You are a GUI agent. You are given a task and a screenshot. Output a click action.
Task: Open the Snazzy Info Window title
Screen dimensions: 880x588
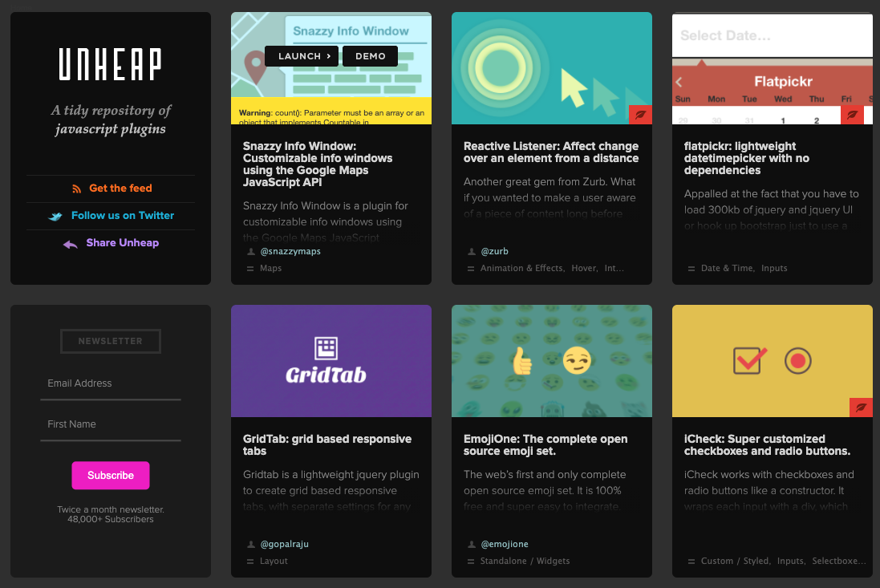point(318,164)
